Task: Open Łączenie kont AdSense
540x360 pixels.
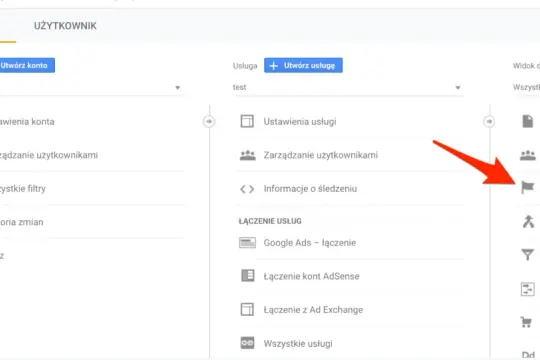Action: (x=311, y=276)
